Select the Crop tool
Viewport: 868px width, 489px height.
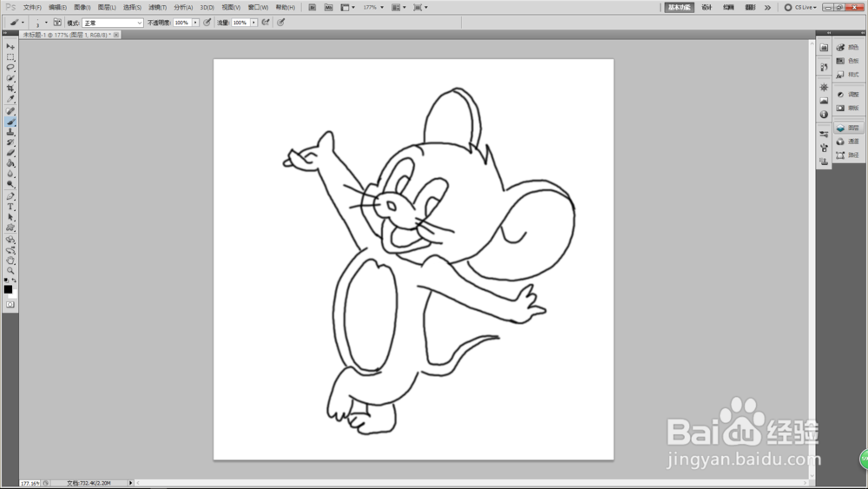pyautogui.click(x=10, y=89)
